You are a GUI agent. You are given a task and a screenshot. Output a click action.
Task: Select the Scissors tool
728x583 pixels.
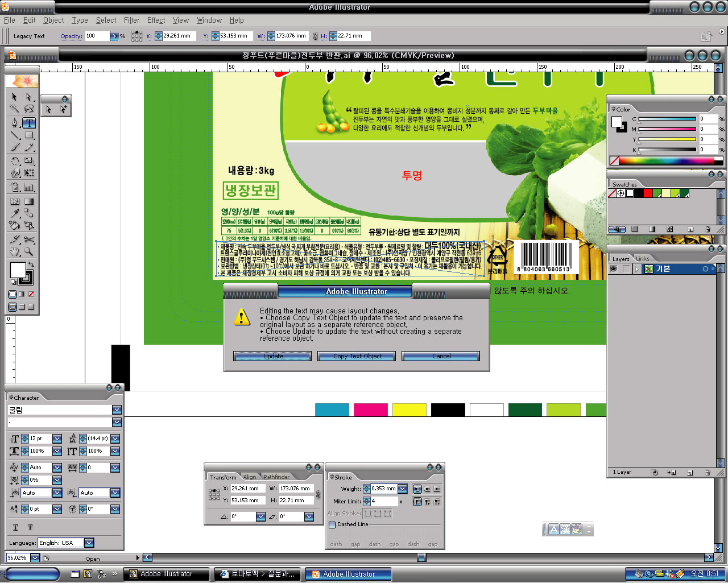[29, 239]
